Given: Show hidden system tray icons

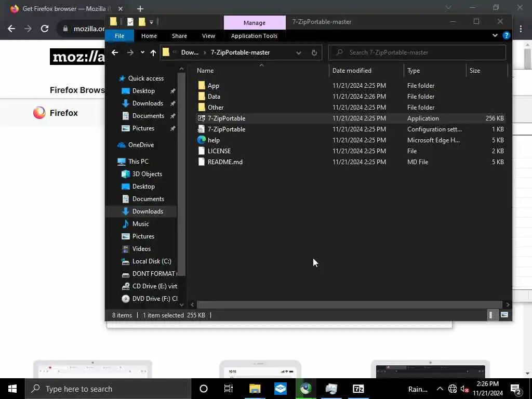Looking at the screenshot, I should [x=440, y=389].
